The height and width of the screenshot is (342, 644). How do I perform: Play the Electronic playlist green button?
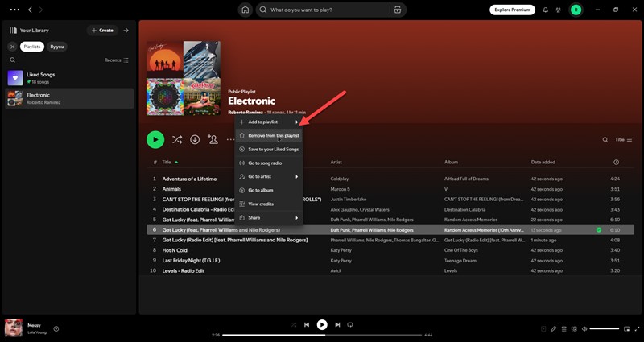[x=155, y=139]
